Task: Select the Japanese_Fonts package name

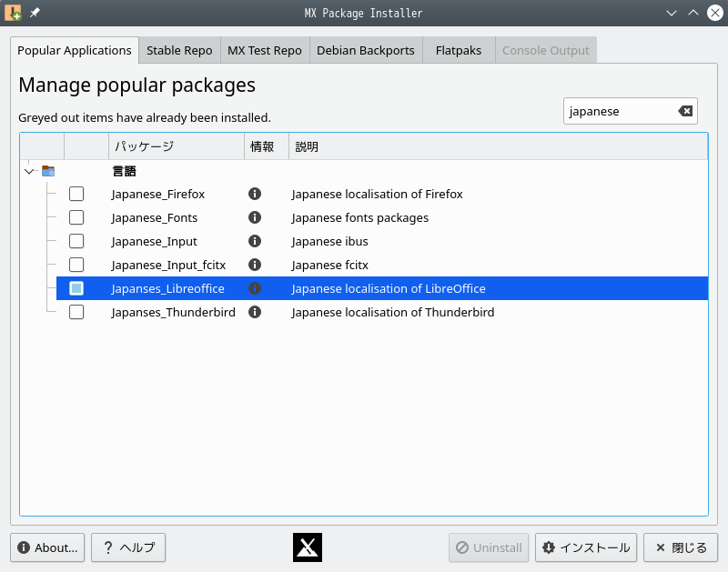Action: (154, 217)
